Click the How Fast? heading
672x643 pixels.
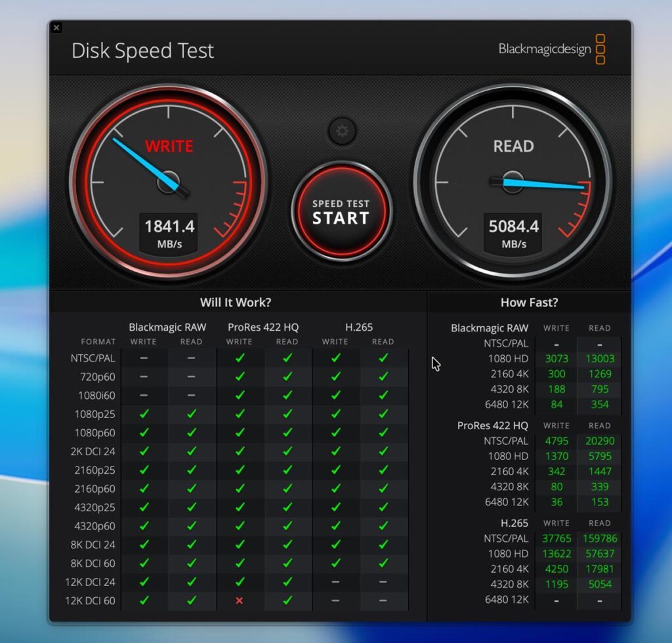[x=530, y=302]
